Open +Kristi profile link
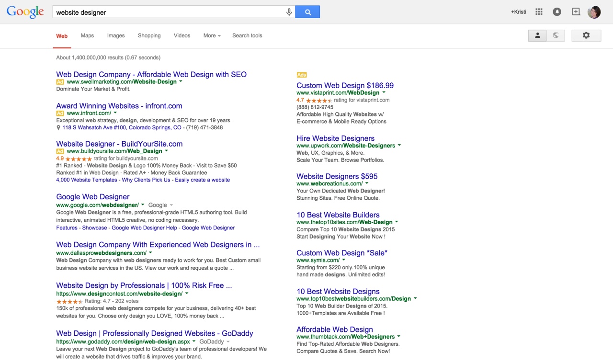Screen dimensions: 613x364 [x=518, y=12]
